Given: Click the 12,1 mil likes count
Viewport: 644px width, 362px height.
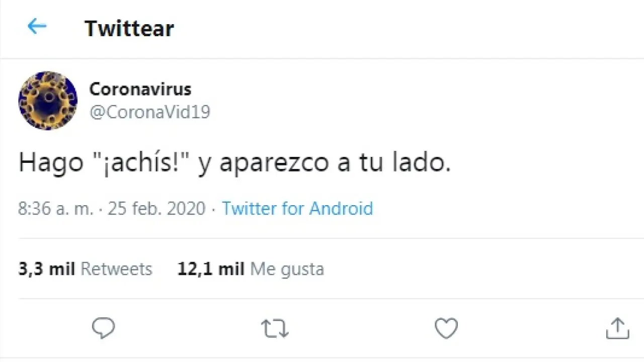Looking at the screenshot, I should point(210,269).
